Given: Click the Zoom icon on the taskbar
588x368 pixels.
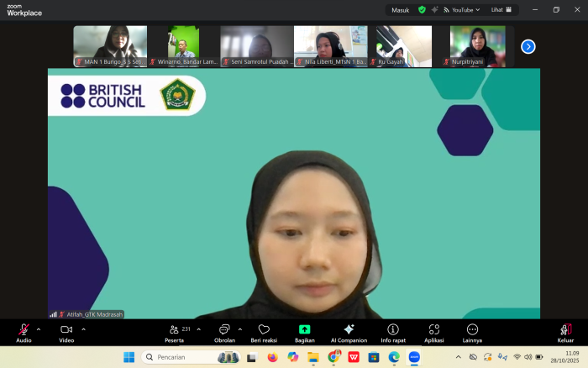Looking at the screenshot, I should 414,357.
